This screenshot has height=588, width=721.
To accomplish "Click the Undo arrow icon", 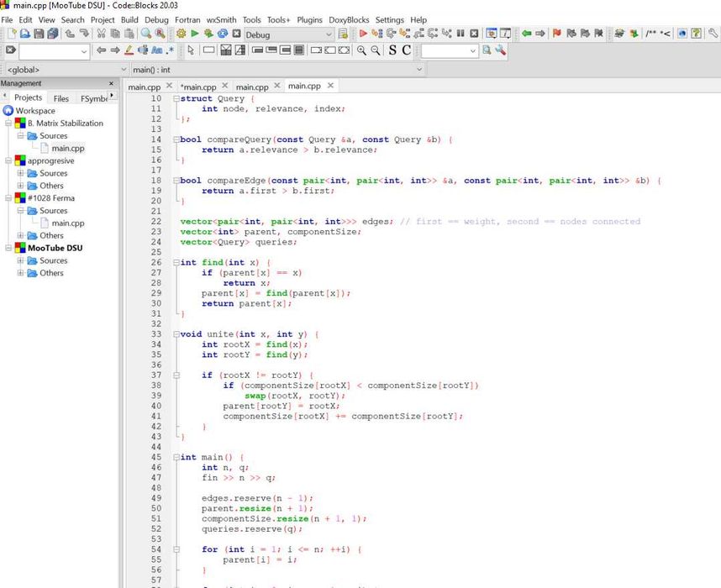I will tap(70, 34).
